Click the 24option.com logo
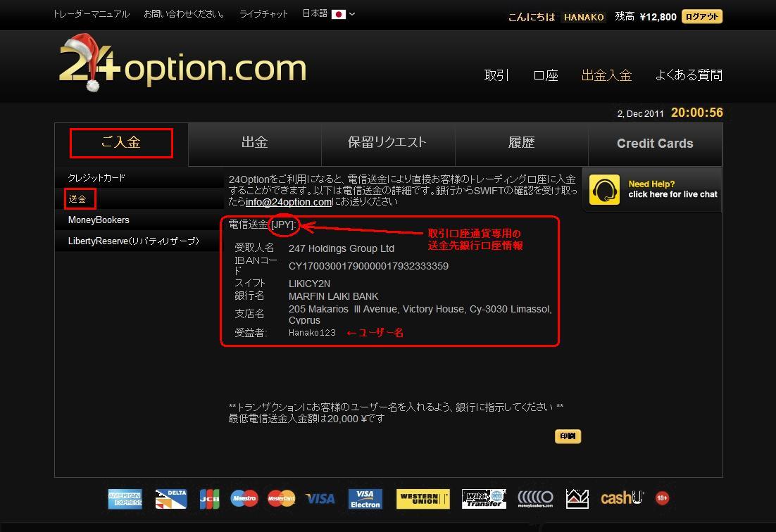The height and width of the screenshot is (532, 776). [183, 63]
